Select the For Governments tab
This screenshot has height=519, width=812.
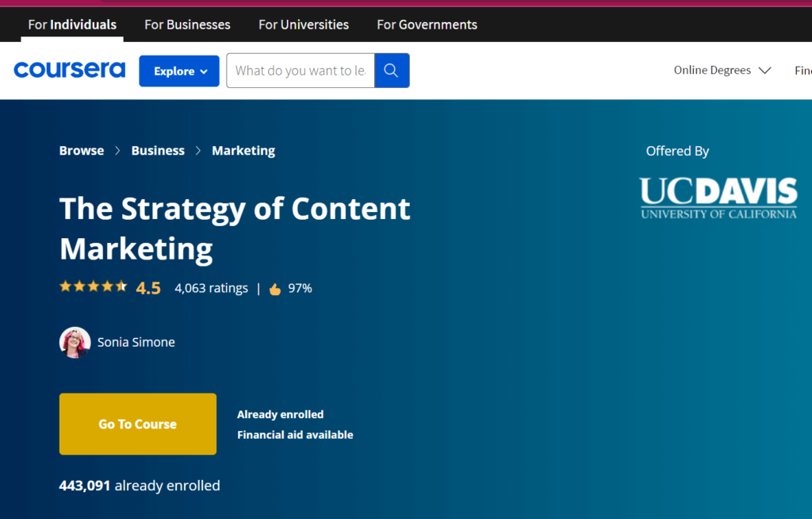(x=427, y=25)
